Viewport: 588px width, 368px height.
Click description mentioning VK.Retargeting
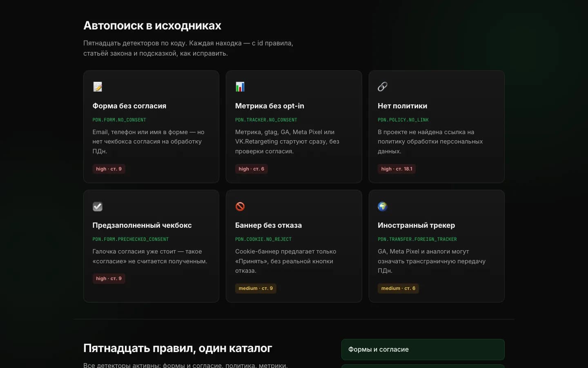coord(287,141)
